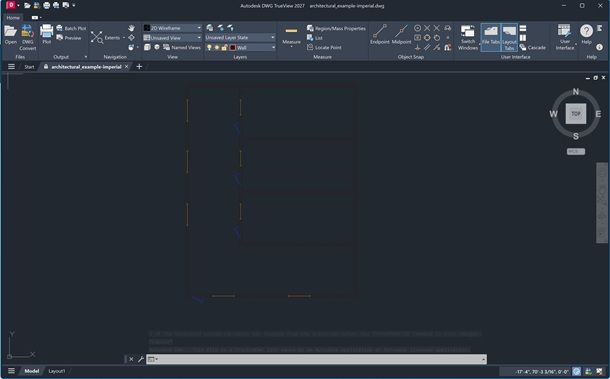610x379 pixels.
Task: Choose the Locate Point tool
Action: tap(324, 47)
